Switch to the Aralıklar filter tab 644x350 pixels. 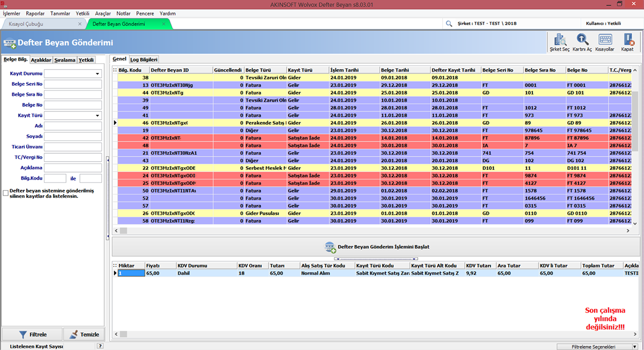41,60
